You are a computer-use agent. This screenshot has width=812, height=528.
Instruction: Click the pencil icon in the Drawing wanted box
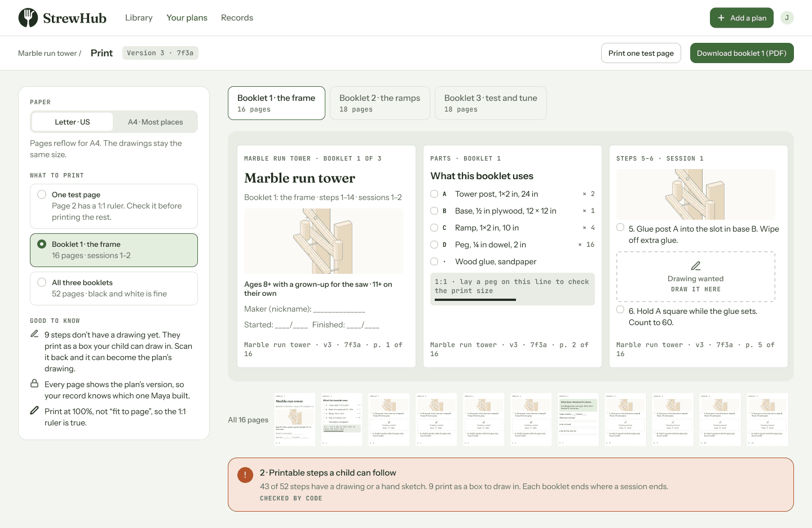pyautogui.click(x=696, y=266)
